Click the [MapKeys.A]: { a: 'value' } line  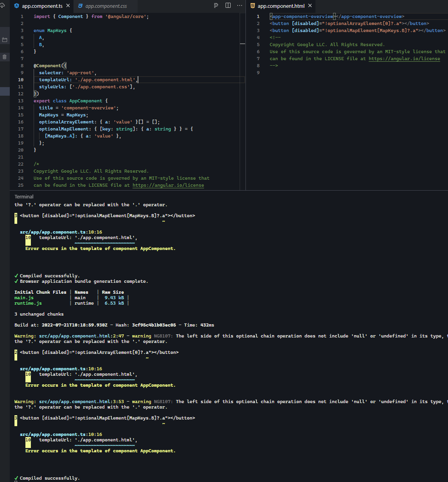tap(83, 136)
